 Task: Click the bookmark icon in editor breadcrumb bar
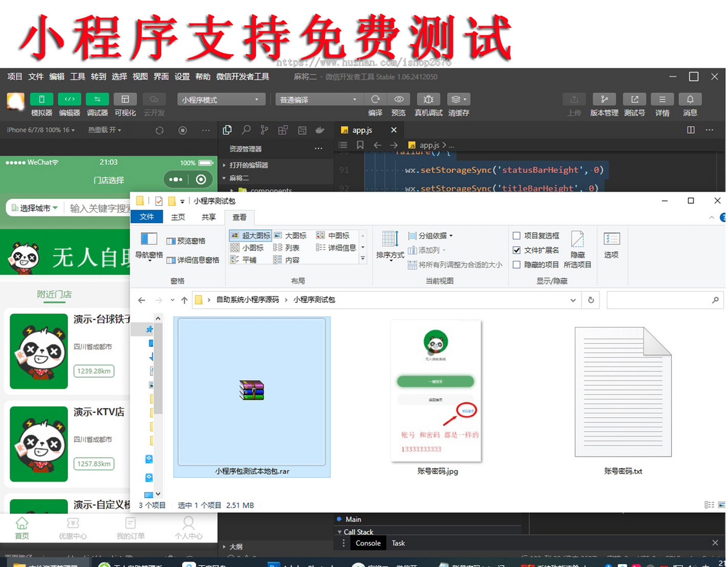tap(360, 145)
